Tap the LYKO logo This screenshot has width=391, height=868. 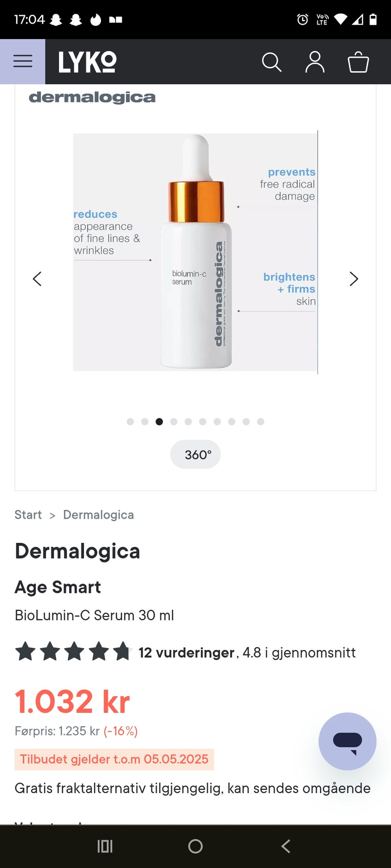[88, 62]
